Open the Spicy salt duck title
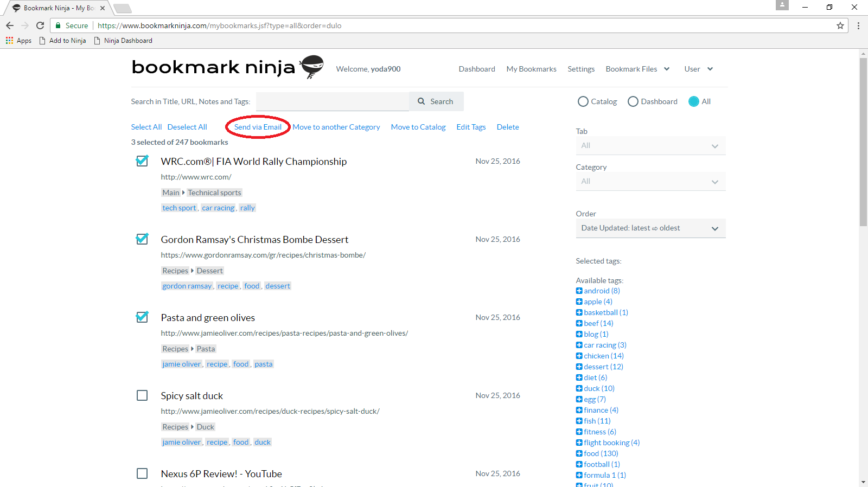The image size is (868, 487). click(192, 395)
